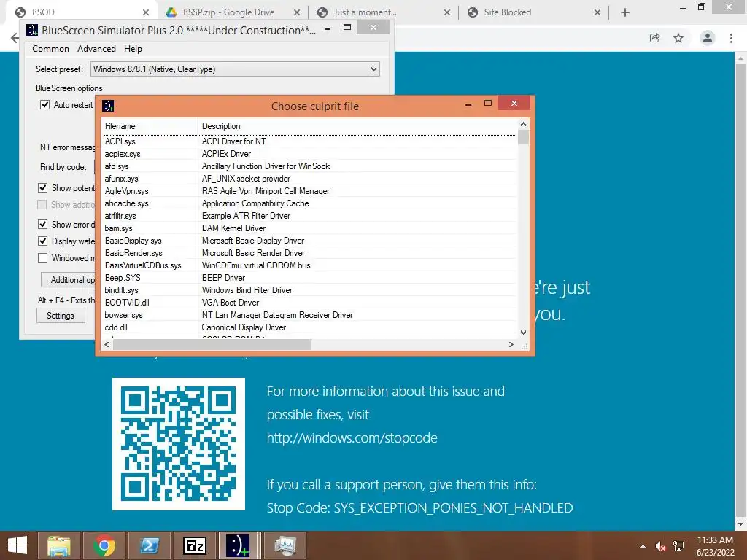Screen dimensions: 747x560
Task: Click the culprit list vertical scrollbar thumb
Action: [523, 137]
